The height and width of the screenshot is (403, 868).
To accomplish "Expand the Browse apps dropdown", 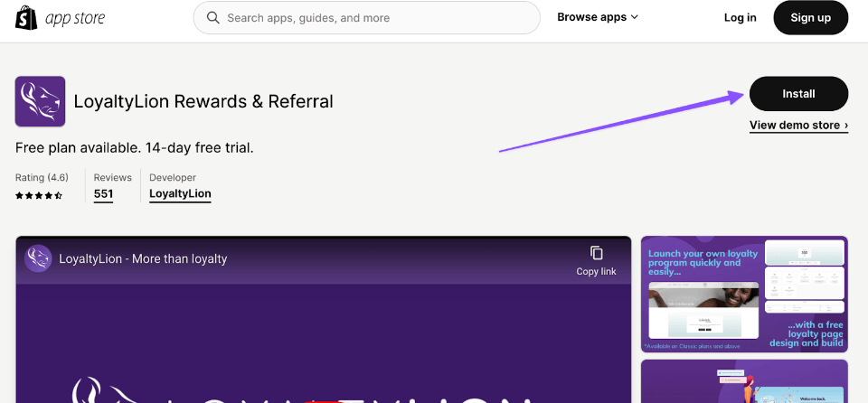I will coord(598,17).
